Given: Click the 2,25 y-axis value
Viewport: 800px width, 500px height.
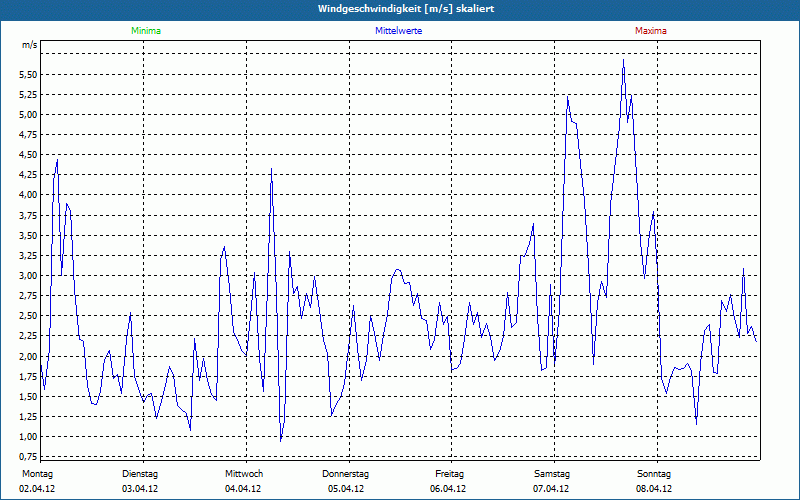Looking at the screenshot, I should point(28,336).
